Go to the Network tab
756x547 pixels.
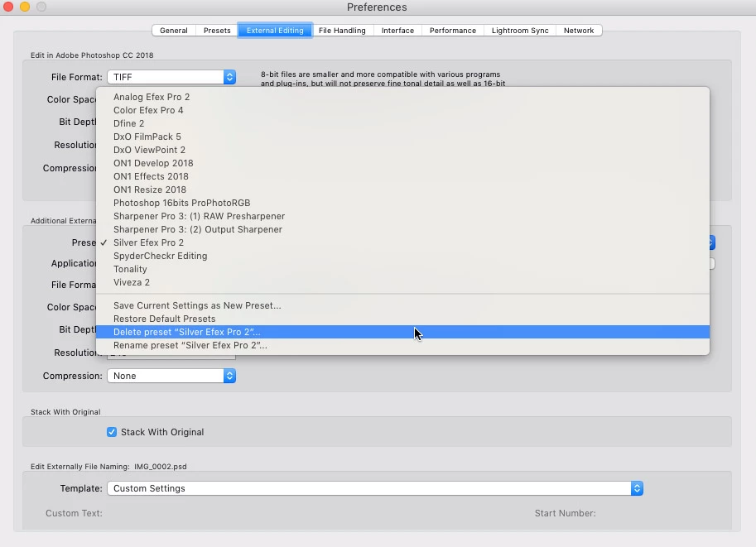(x=579, y=31)
